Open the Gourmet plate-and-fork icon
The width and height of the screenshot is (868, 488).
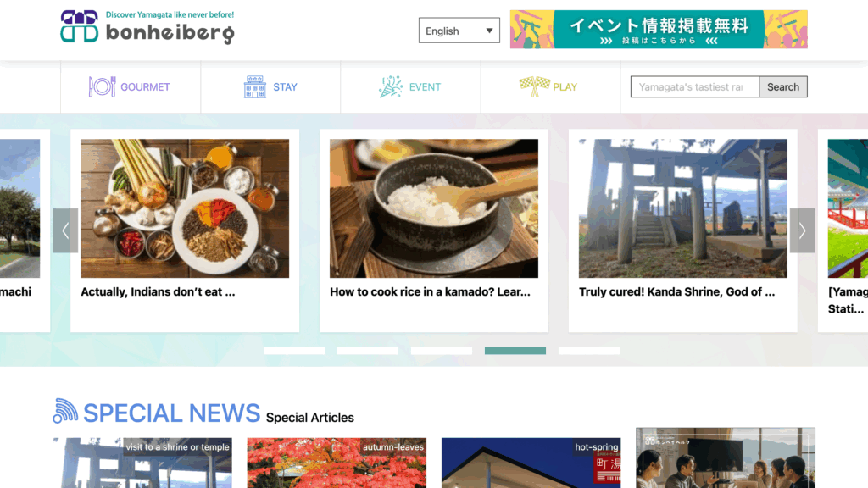tap(103, 87)
